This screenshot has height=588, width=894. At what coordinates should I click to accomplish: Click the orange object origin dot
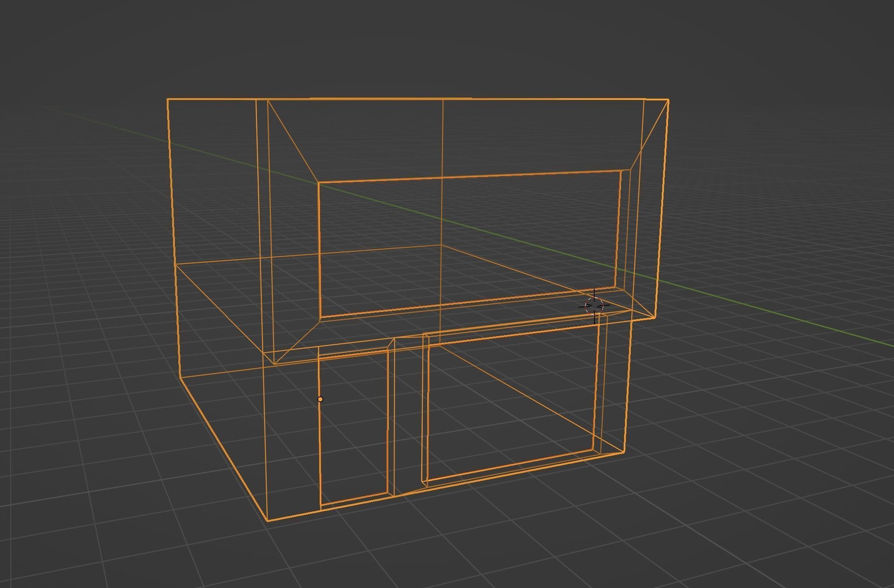pos(320,399)
